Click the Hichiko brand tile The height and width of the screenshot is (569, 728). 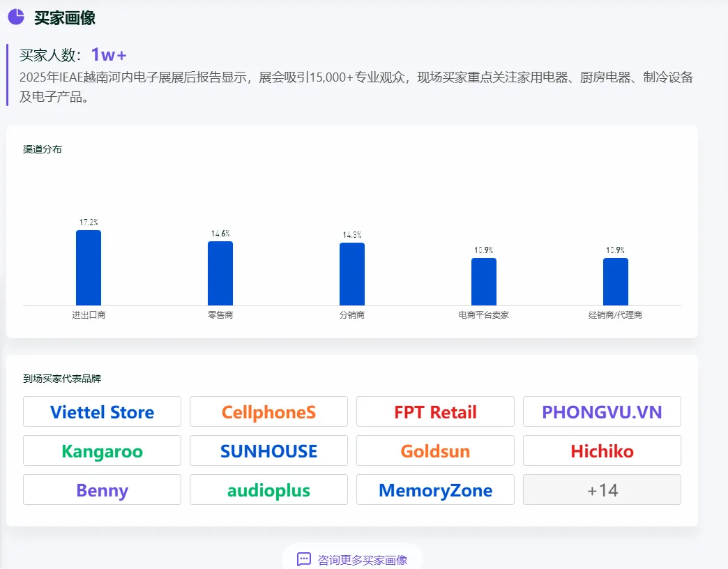602,450
